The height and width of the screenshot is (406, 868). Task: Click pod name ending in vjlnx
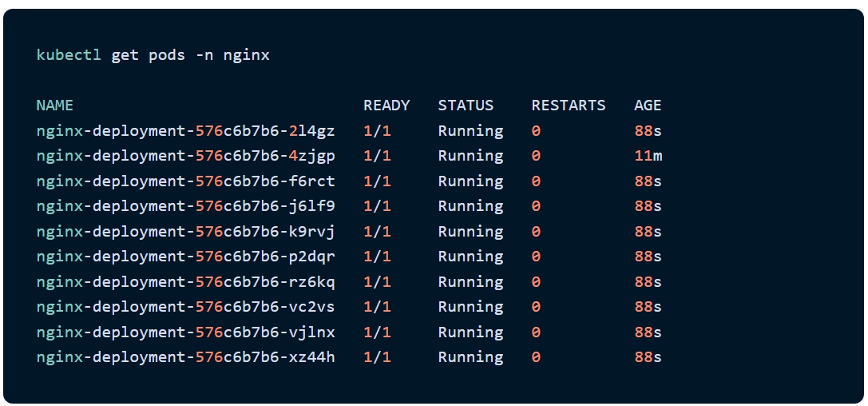(x=185, y=332)
